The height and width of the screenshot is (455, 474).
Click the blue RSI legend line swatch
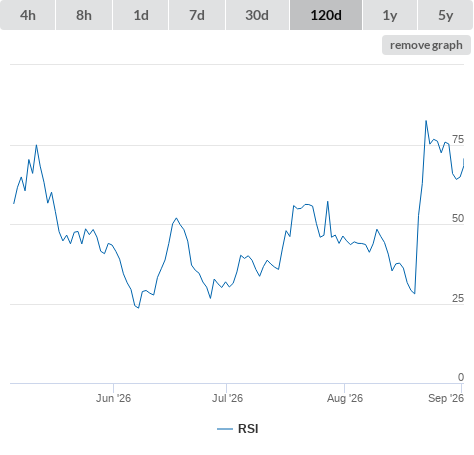(x=225, y=429)
